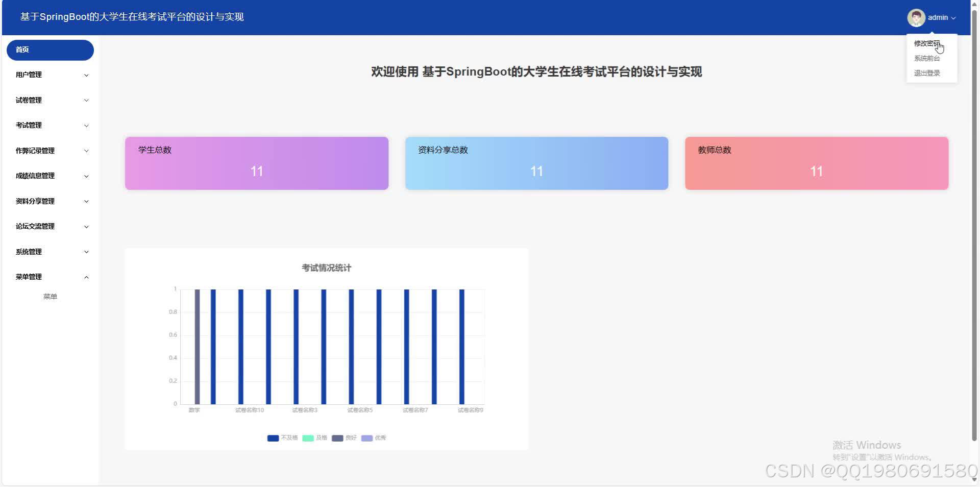Expand the 作弊记录管理 sidebar section

(x=50, y=150)
